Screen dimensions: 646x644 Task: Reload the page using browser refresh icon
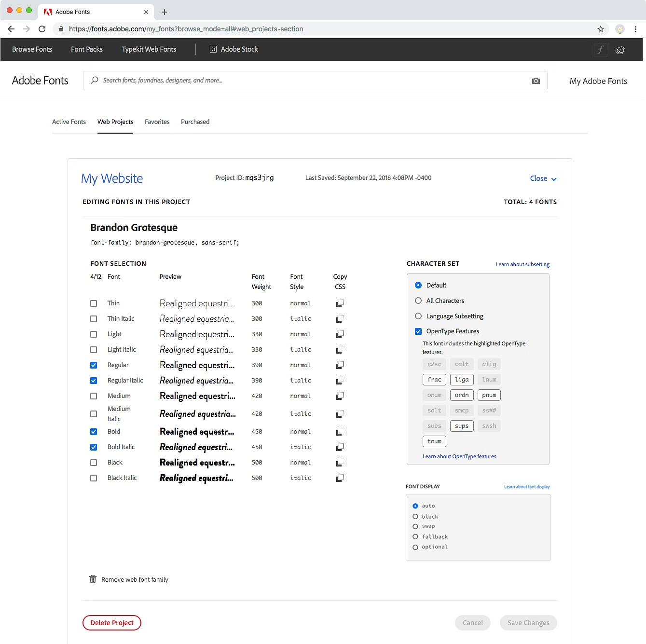tap(42, 29)
